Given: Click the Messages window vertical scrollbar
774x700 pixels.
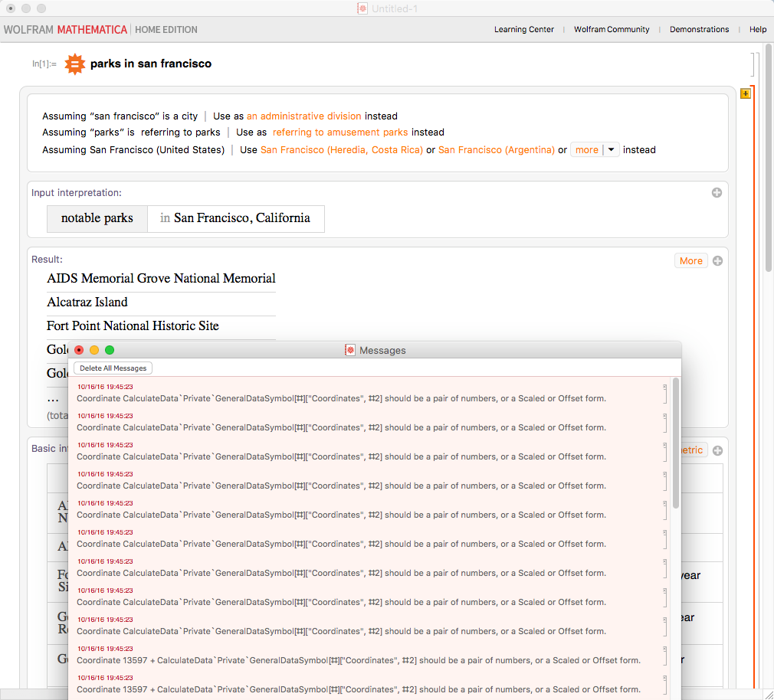Looking at the screenshot, I should pyautogui.click(x=676, y=443).
